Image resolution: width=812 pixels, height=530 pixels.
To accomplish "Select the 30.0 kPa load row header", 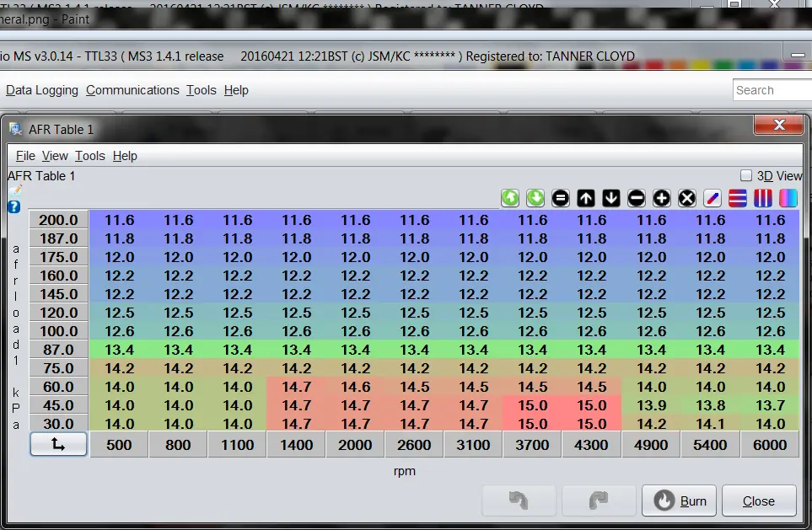I will (x=58, y=424).
